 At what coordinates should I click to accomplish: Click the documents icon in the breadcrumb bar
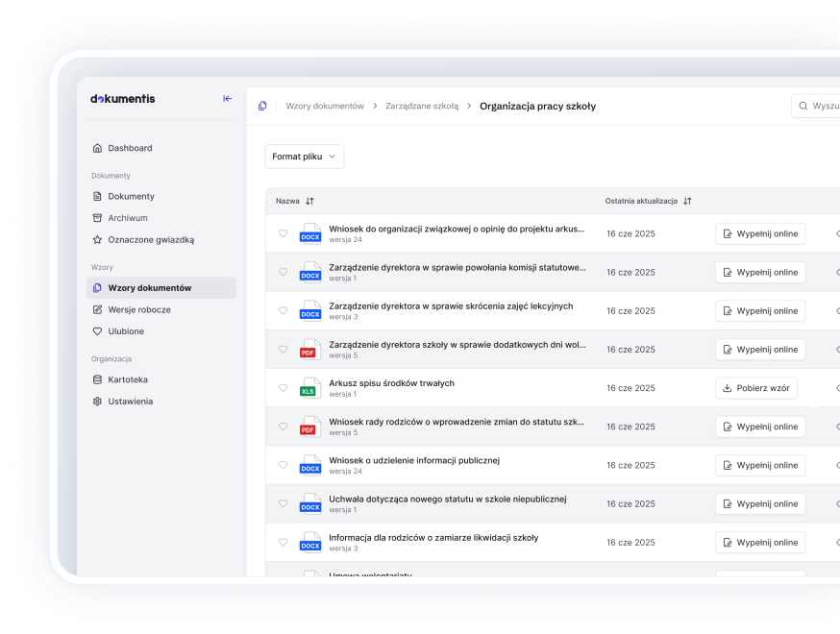coord(262,107)
